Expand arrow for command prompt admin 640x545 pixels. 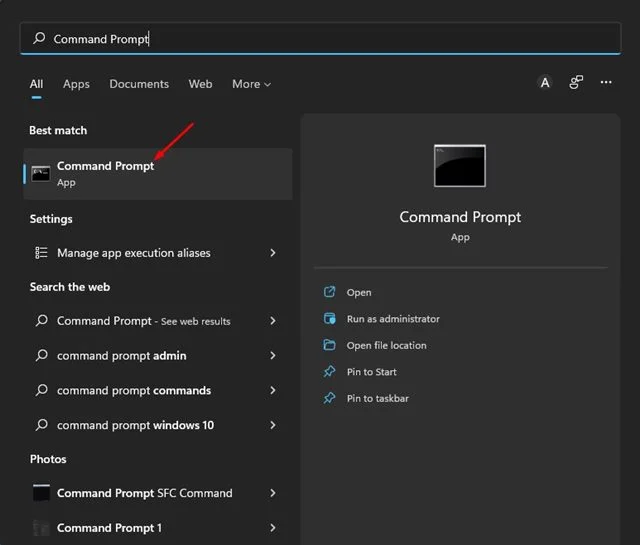coord(273,356)
